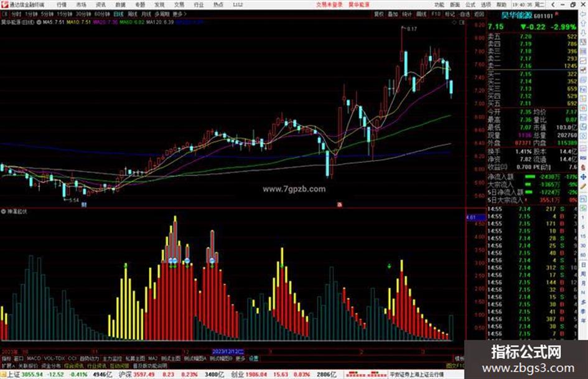Open the 关联报价 tab
This screenshot has height=379, width=588.
click(x=28, y=365)
